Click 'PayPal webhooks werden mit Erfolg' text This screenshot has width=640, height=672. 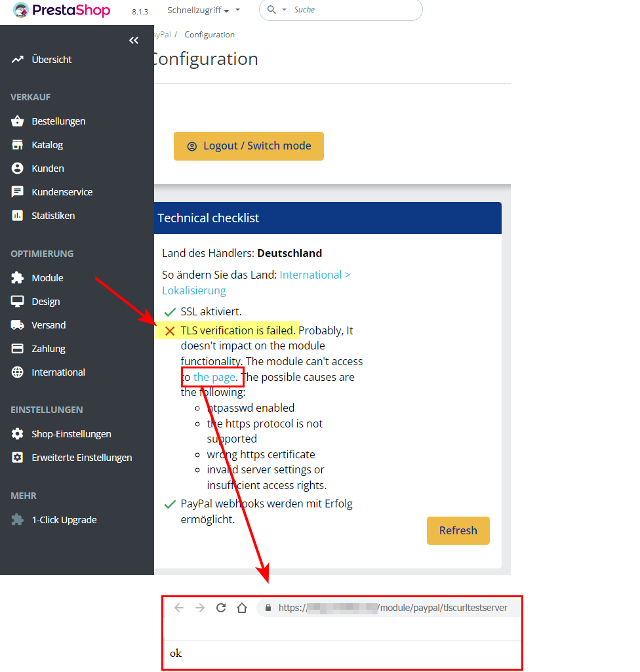tap(266, 504)
